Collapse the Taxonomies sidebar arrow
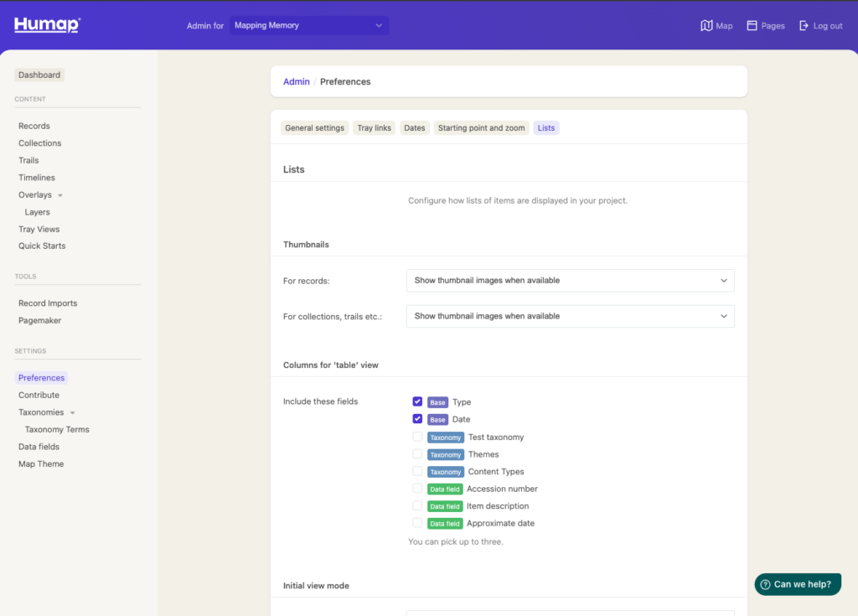Screen dimensions: 858x616 tap(72, 413)
